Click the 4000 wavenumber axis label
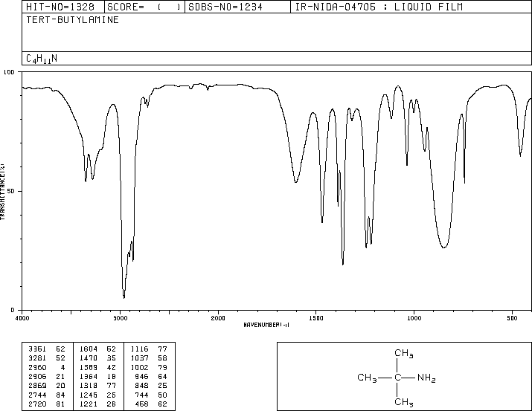The height and width of the screenshot is (411, 532). tap(22, 318)
